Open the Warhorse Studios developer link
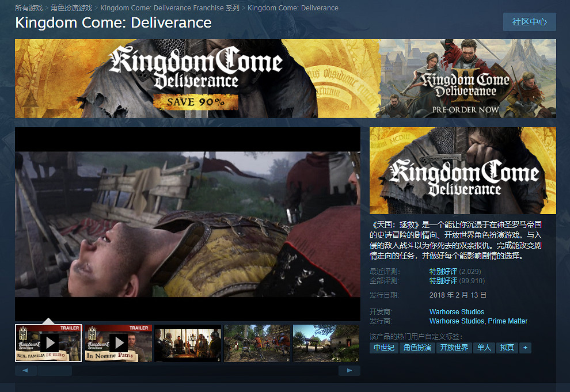 pos(457,312)
